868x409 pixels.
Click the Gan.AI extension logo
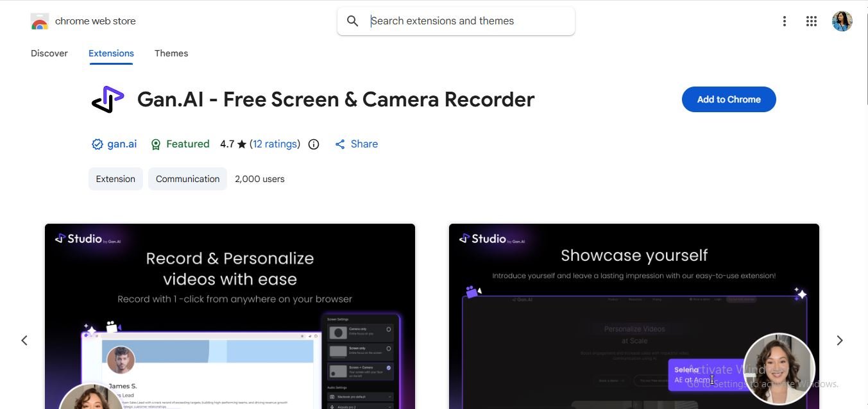click(108, 99)
